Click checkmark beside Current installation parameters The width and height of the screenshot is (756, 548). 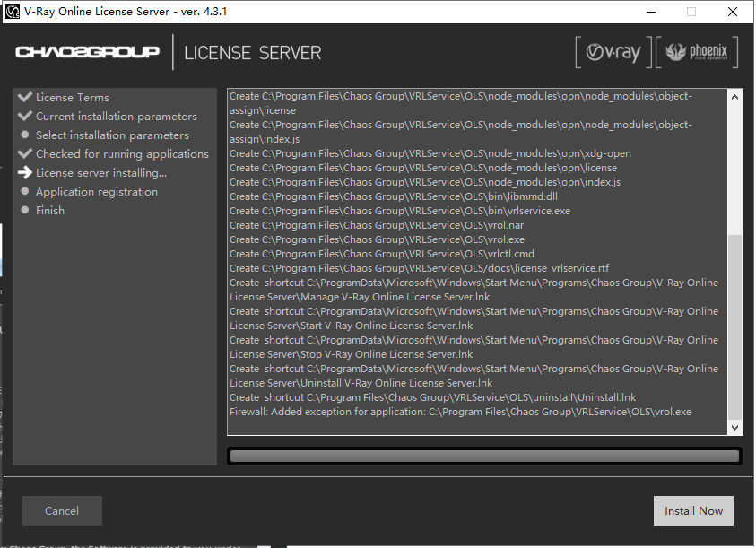click(x=25, y=116)
